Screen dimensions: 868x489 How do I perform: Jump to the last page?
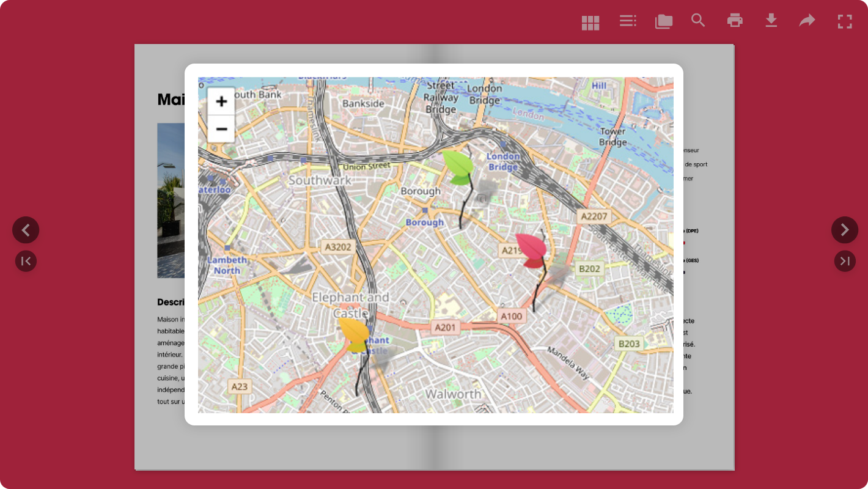pos(845,262)
